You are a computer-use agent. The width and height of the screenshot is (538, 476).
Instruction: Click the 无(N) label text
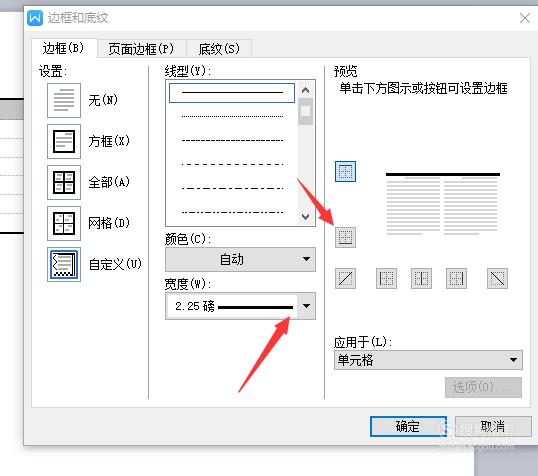pos(103,100)
